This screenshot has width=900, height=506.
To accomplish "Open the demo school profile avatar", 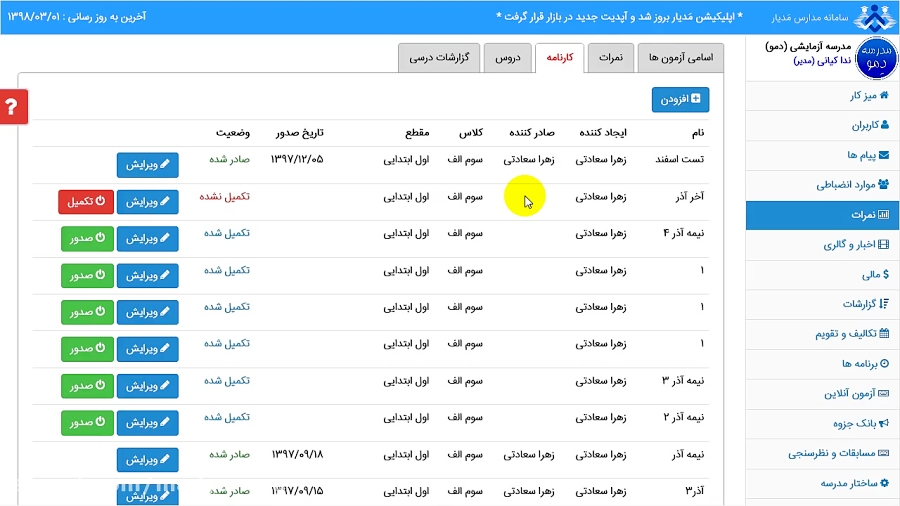I will (876, 58).
